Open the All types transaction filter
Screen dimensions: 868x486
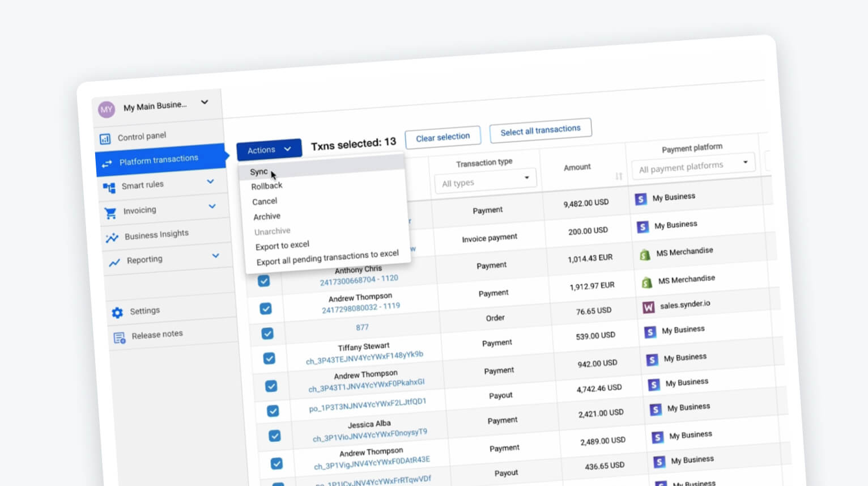pyautogui.click(x=485, y=181)
